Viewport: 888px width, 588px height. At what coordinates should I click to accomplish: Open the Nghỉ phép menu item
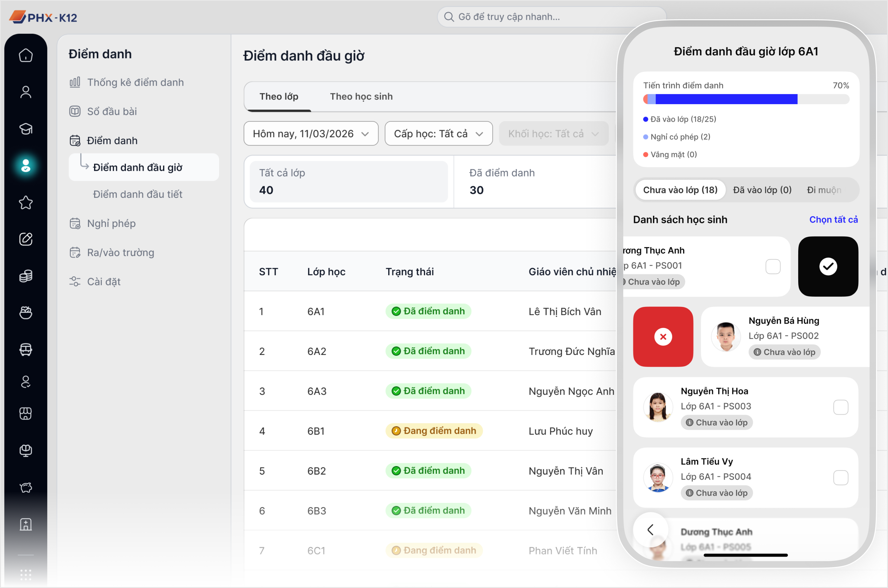[x=102, y=224]
